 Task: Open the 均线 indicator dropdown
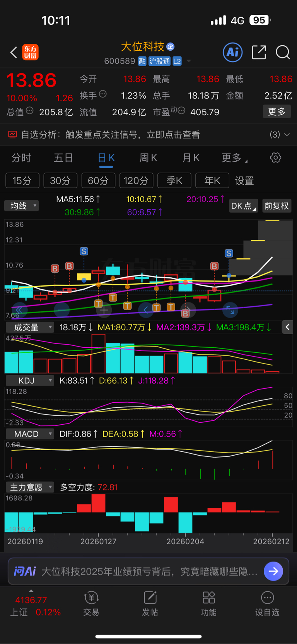22,206
